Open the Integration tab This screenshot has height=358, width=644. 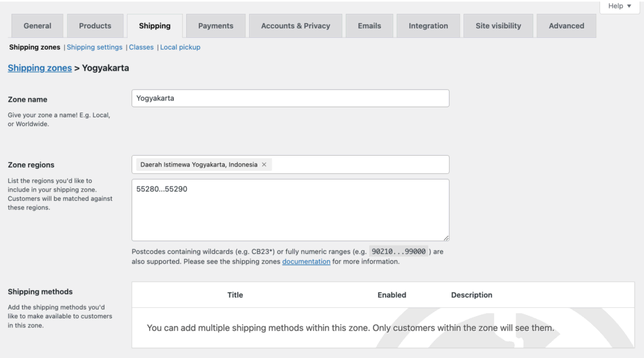(428, 26)
